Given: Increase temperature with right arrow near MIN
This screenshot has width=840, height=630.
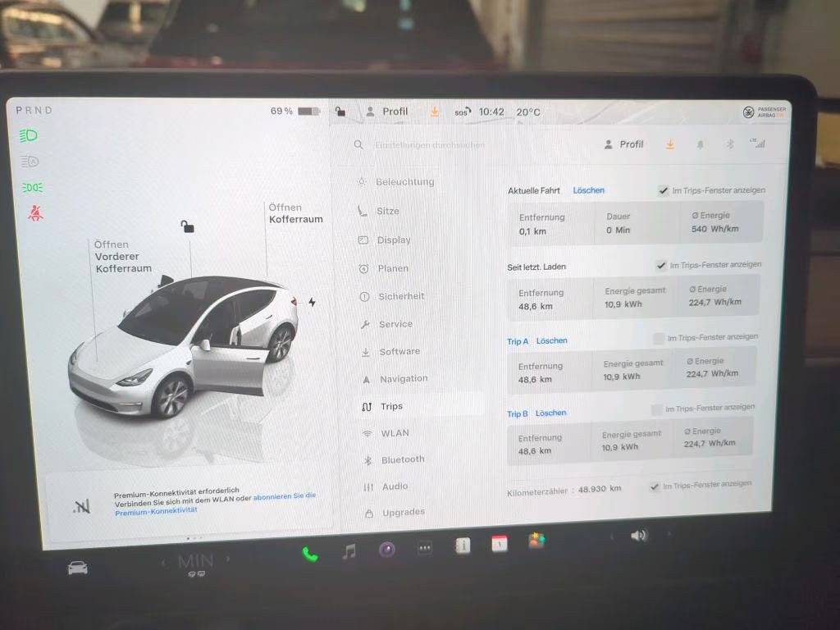Looking at the screenshot, I should pos(228,559).
